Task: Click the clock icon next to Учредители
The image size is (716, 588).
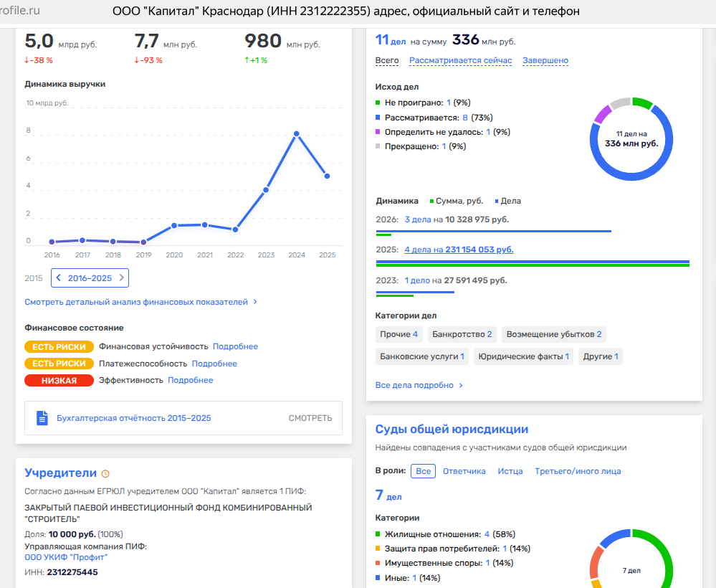Action: point(105,474)
